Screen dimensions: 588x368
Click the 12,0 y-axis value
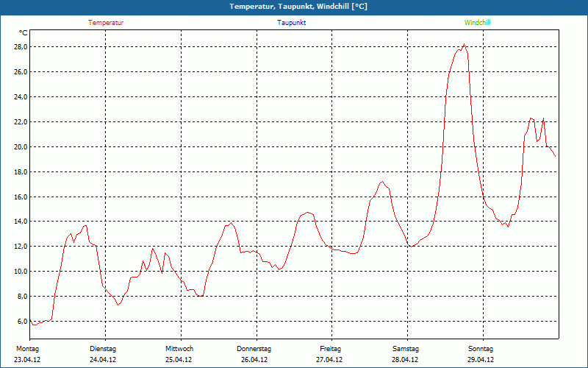tap(20, 247)
